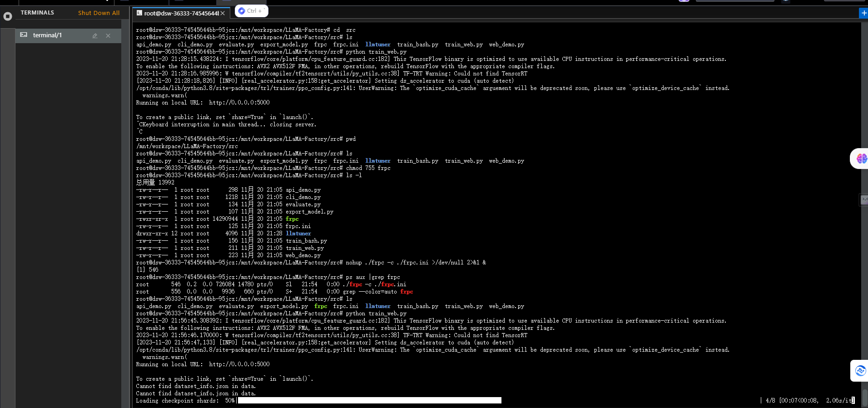
Task: Select terminal/1 in the terminals list
Action: click(47, 35)
